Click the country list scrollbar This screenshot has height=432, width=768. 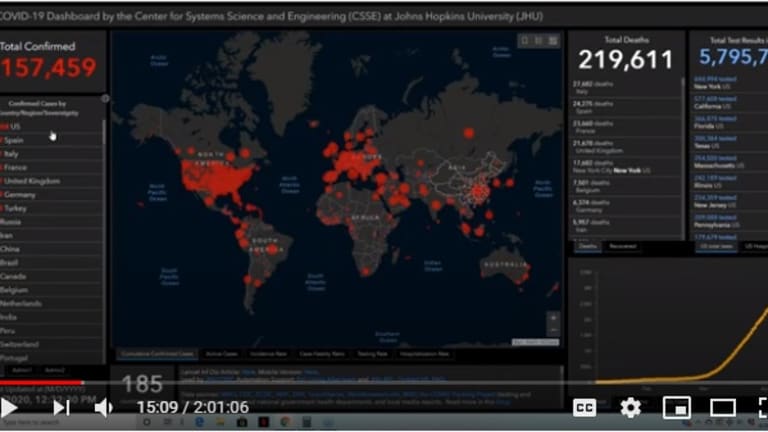104,132
